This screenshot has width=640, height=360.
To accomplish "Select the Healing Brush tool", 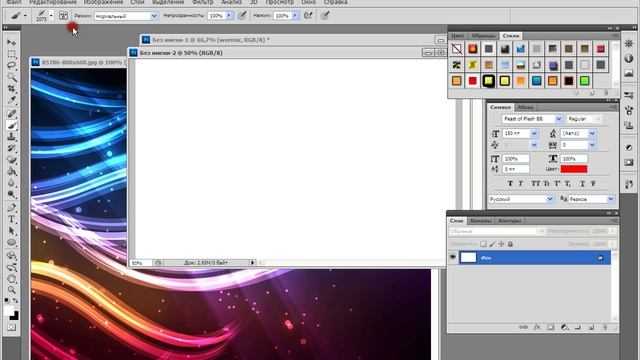I will point(11,114).
